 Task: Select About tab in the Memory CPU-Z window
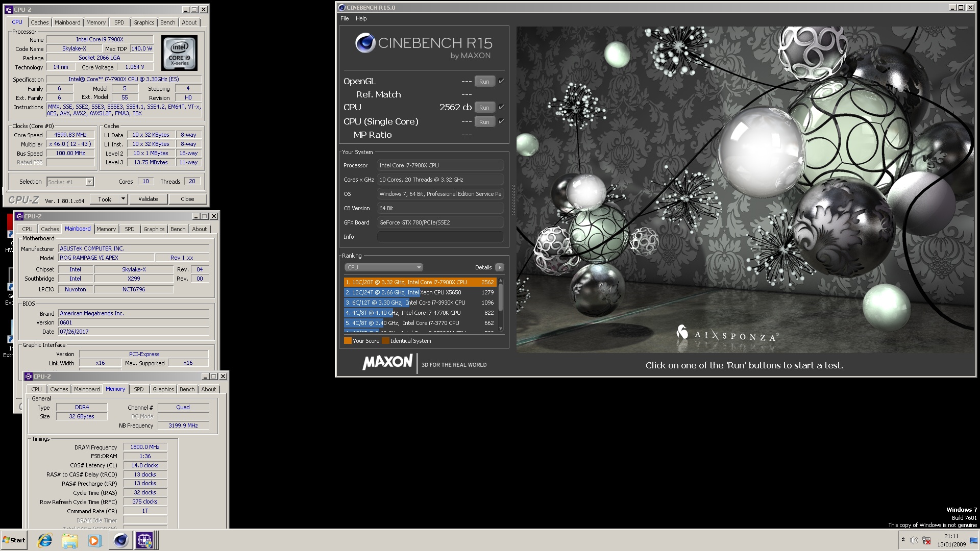click(208, 389)
